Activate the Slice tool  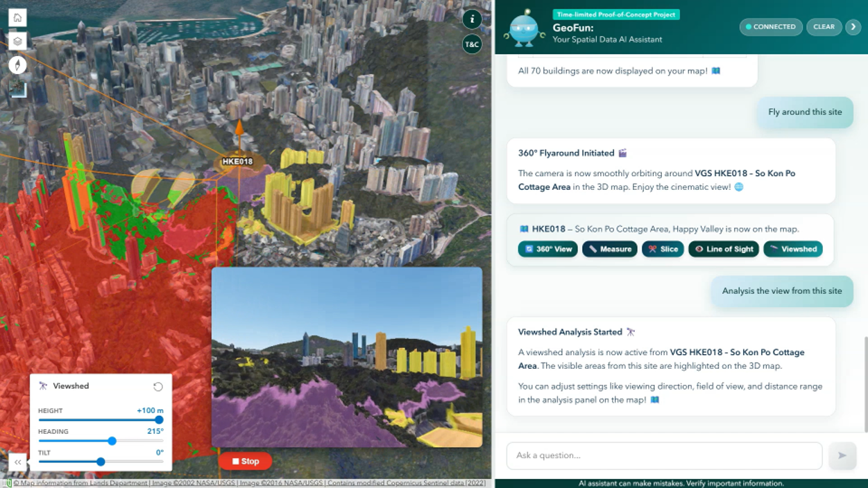click(x=663, y=249)
